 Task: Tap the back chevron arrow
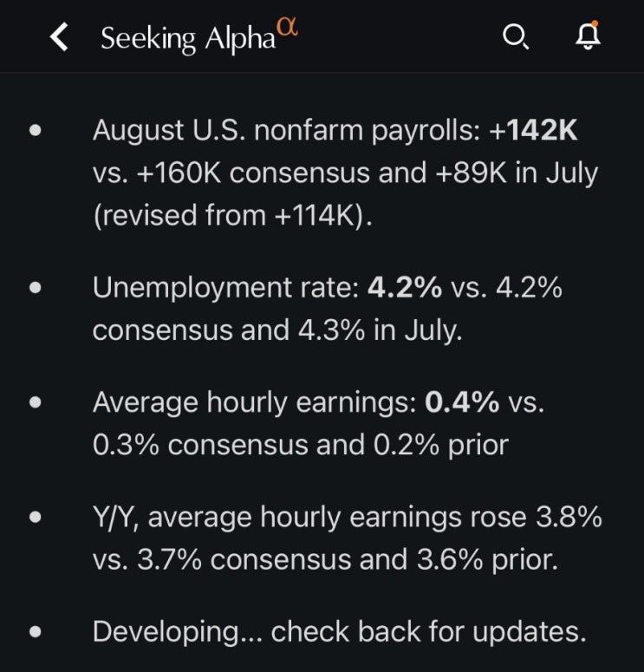(x=59, y=36)
